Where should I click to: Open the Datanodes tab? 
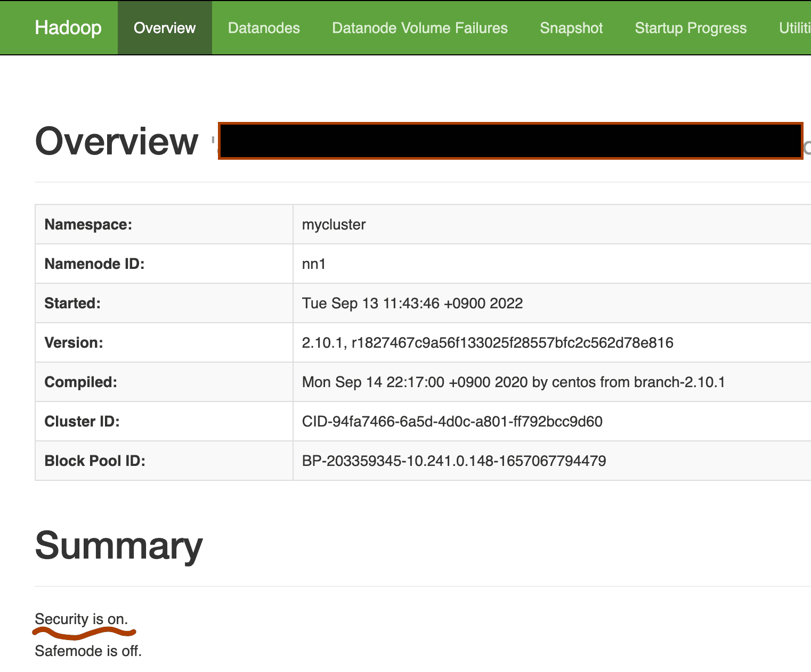264,28
